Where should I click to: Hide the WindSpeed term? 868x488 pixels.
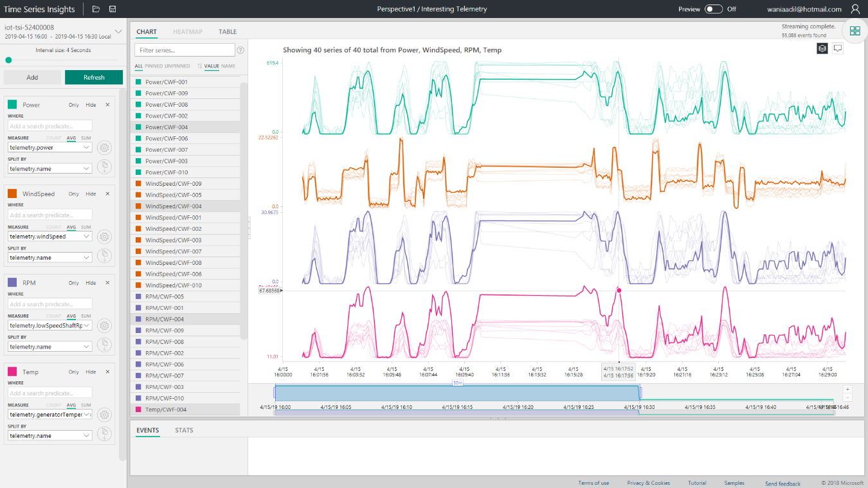pos(91,194)
